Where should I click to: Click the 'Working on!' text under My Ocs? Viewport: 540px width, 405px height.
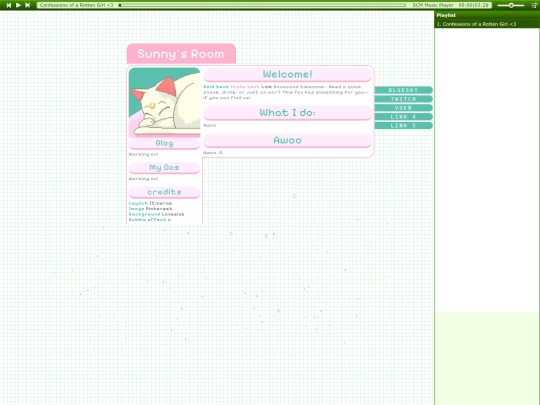[x=143, y=179]
